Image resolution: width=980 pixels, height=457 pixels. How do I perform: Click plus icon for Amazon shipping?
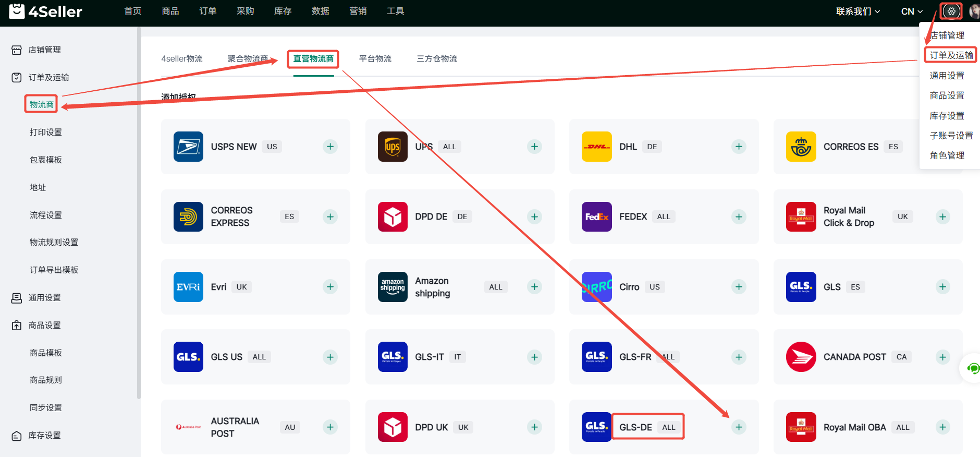coord(534,287)
